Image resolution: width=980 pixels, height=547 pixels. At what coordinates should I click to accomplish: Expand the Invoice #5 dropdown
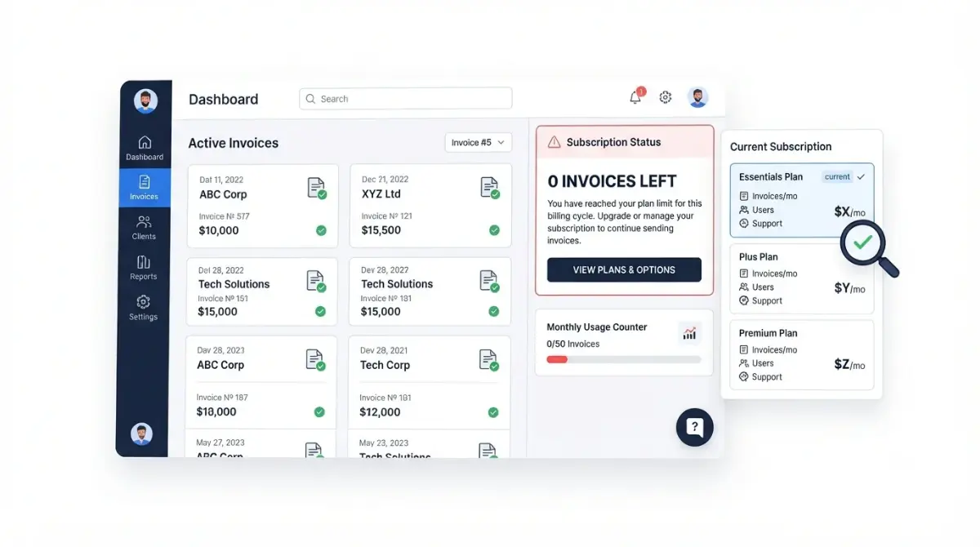[479, 142]
